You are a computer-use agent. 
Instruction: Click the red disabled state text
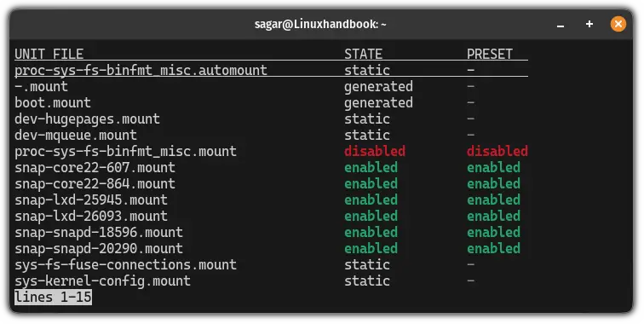click(x=375, y=151)
